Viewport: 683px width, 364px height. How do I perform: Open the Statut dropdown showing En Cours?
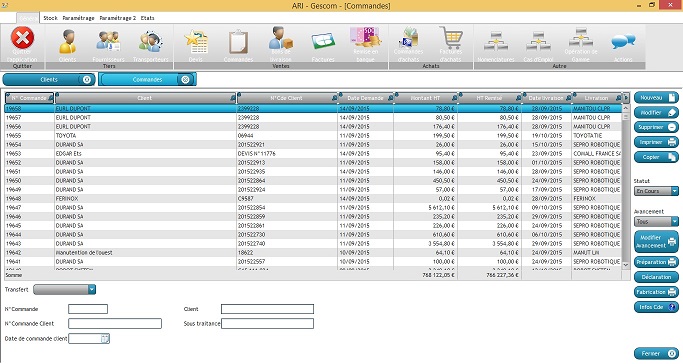click(674, 191)
